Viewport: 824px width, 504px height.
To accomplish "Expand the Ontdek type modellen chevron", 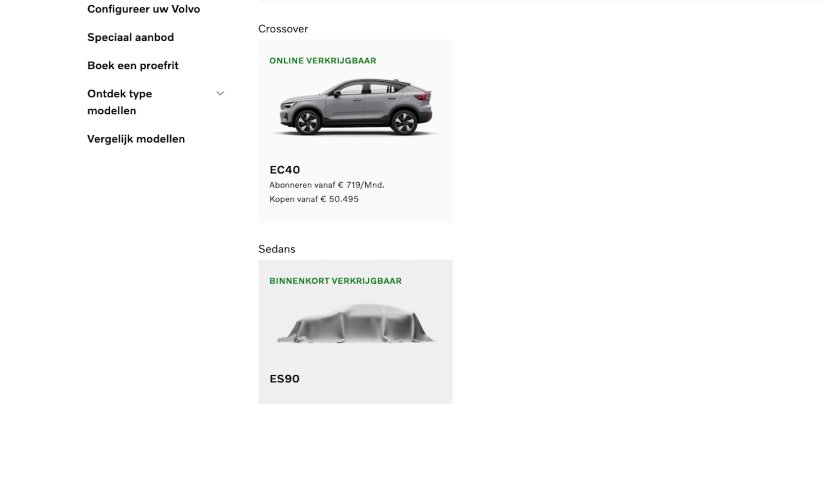I will 220,94.
